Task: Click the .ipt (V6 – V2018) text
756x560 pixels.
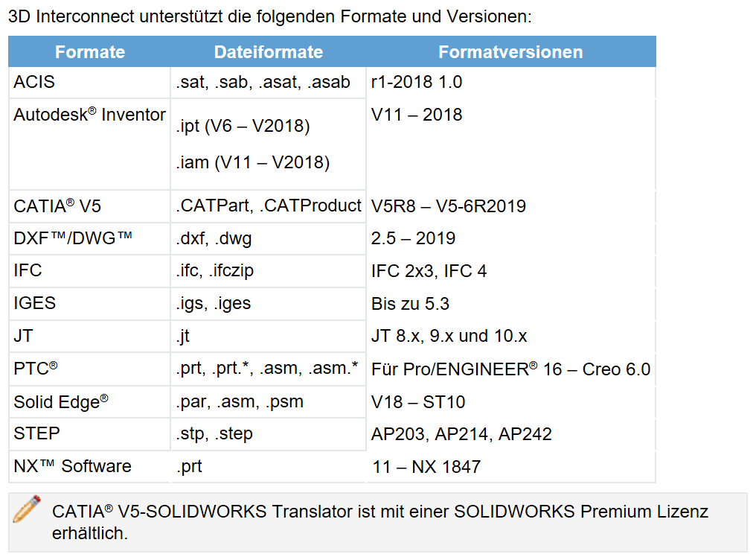Action: pyautogui.click(x=243, y=127)
